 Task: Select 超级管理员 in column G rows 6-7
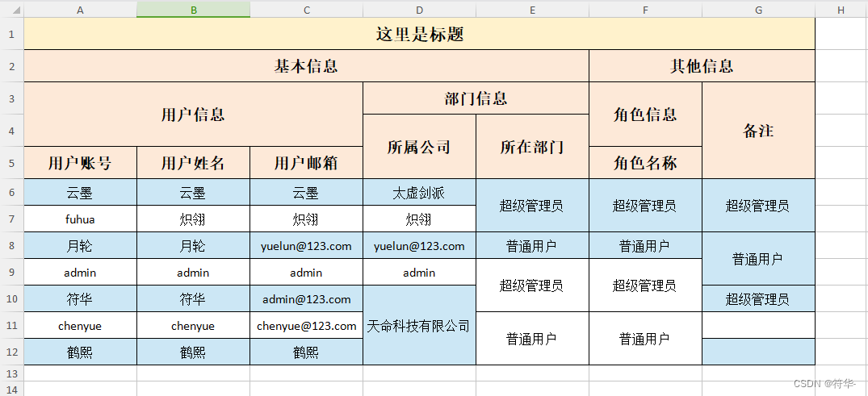click(x=758, y=205)
